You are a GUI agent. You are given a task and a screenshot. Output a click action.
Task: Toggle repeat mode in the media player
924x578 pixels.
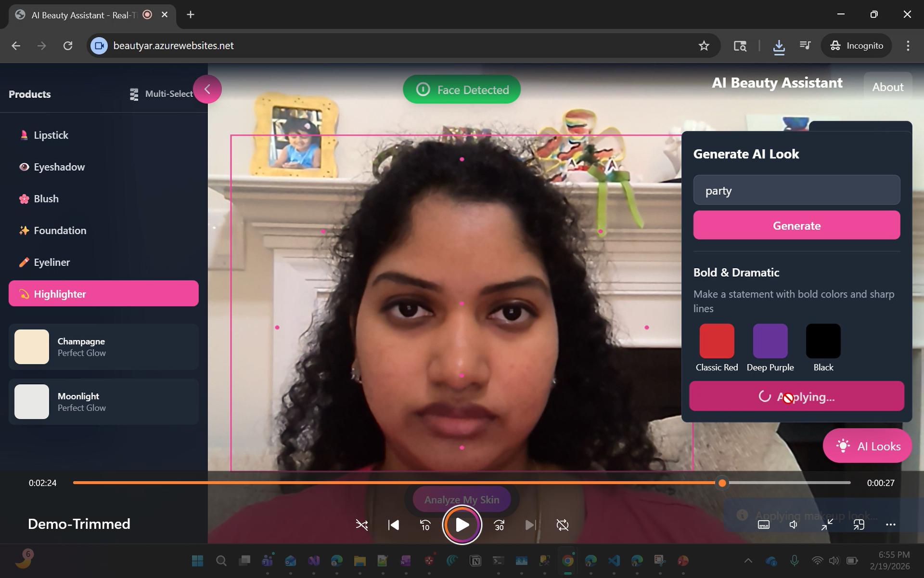[x=562, y=525]
